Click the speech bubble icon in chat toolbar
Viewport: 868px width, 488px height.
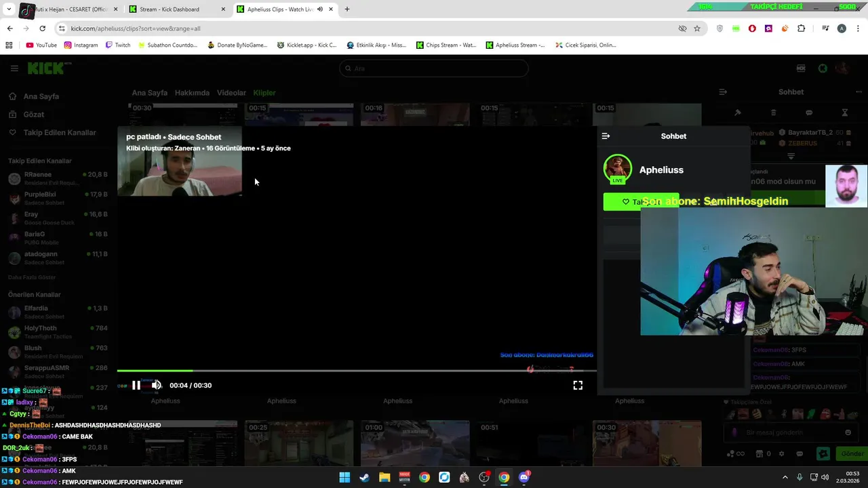(x=809, y=113)
